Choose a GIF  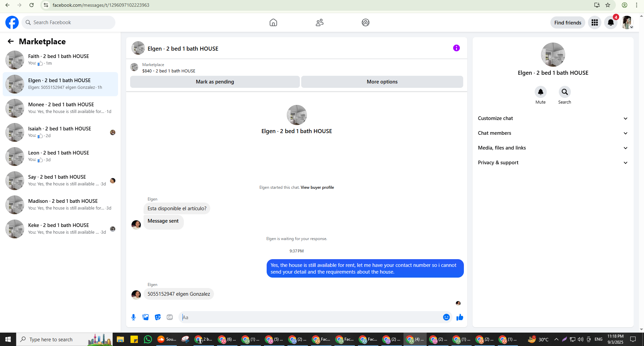click(x=170, y=317)
